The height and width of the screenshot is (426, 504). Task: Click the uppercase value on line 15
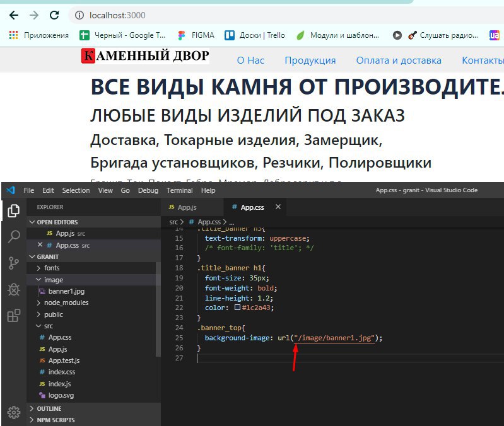[x=288, y=238]
